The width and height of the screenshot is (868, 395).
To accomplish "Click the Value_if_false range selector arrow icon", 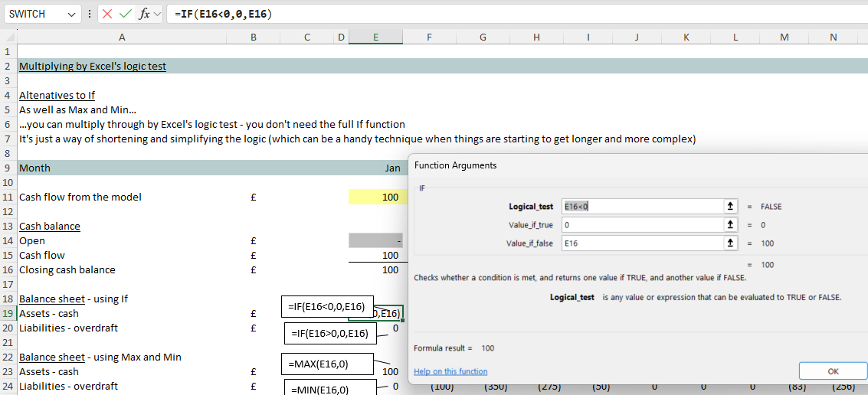I will pos(730,243).
